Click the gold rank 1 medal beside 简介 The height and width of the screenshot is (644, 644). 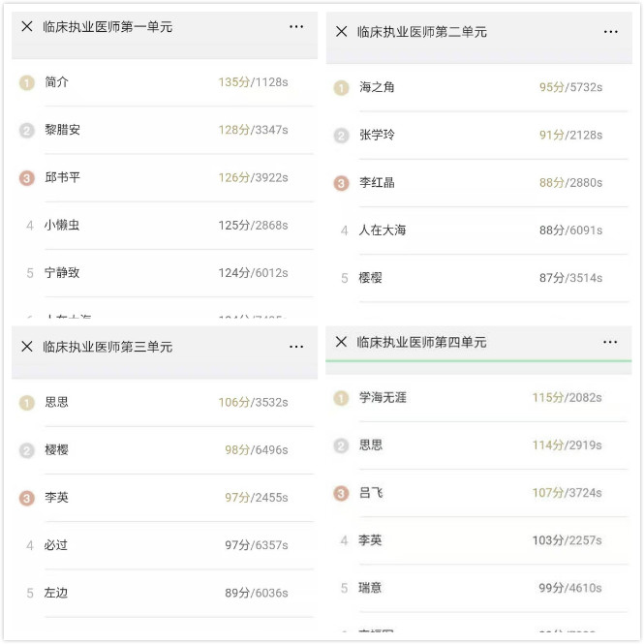(x=27, y=82)
